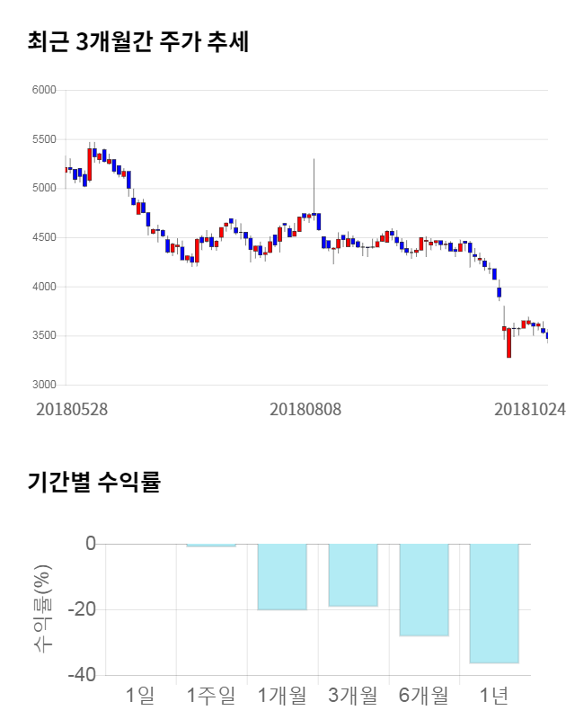Image resolution: width=575 pixels, height=728 pixels.
Task: Select the 6개월 return bar
Action: click(x=424, y=590)
